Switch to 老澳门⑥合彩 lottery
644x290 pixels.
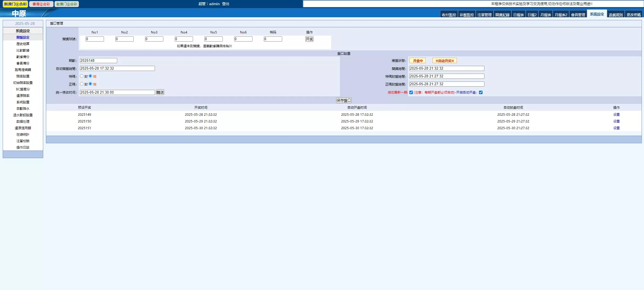[67, 4]
